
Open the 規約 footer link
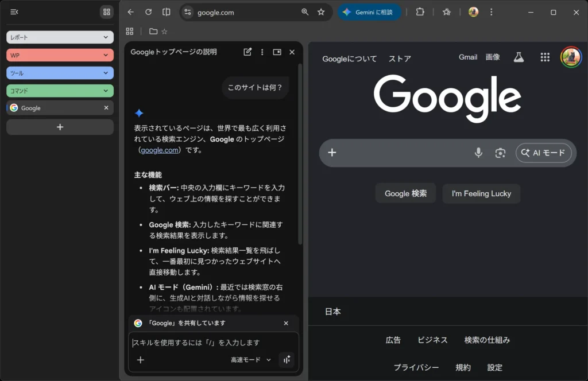[463, 367]
